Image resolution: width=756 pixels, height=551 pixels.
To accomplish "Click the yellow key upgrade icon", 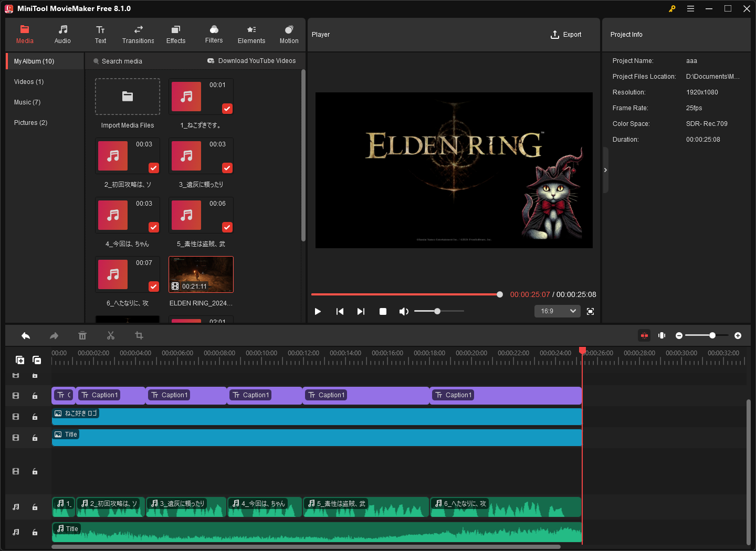I will (x=672, y=9).
